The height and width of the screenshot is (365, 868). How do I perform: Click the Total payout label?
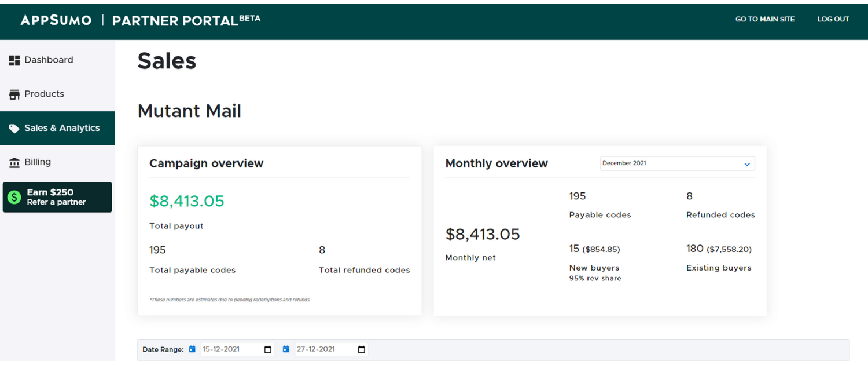click(x=176, y=227)
